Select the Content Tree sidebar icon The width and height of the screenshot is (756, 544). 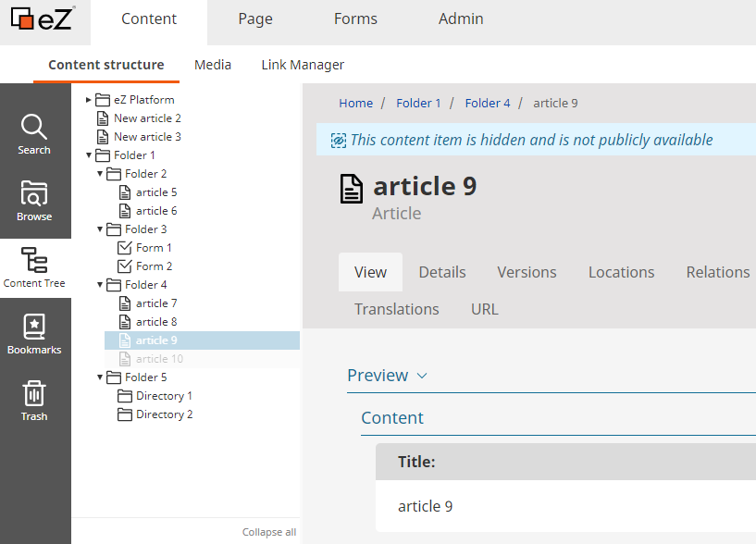click(x=34, y=267)
